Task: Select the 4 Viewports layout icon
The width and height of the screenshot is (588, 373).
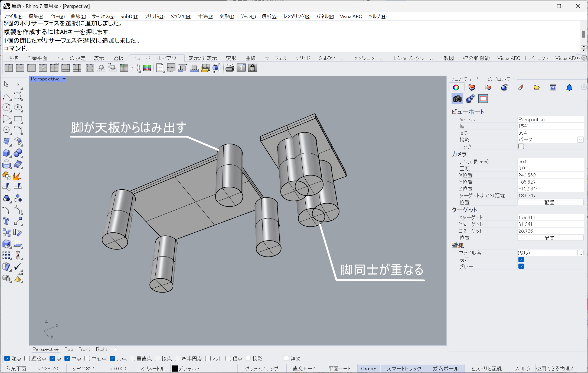Action: (20, 68)
